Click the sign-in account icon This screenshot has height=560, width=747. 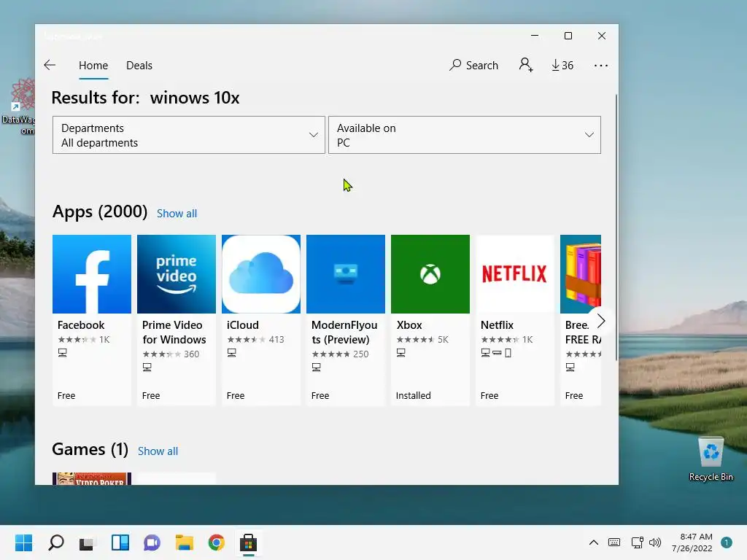[x=526, y=65]
